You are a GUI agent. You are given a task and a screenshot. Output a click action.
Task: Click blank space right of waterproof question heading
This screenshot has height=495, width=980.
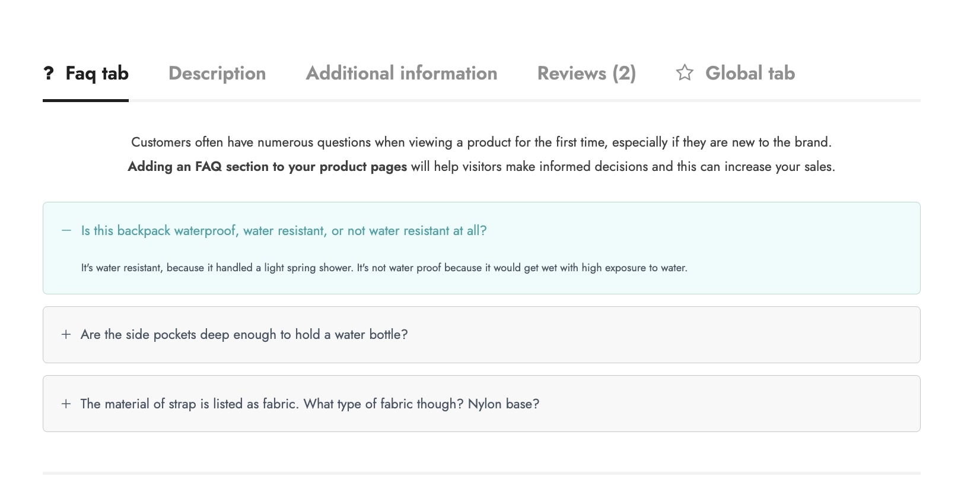click(712, 231)
